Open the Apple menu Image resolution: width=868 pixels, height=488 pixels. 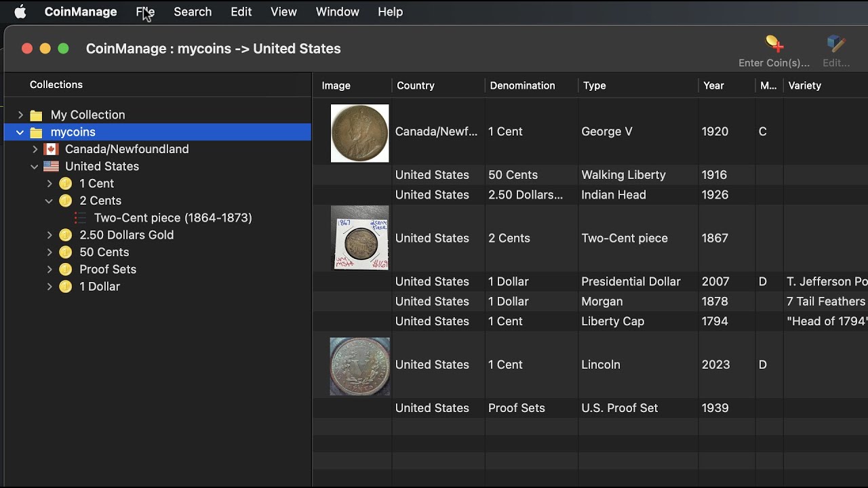pyautogui.click(x=20, y=12)
